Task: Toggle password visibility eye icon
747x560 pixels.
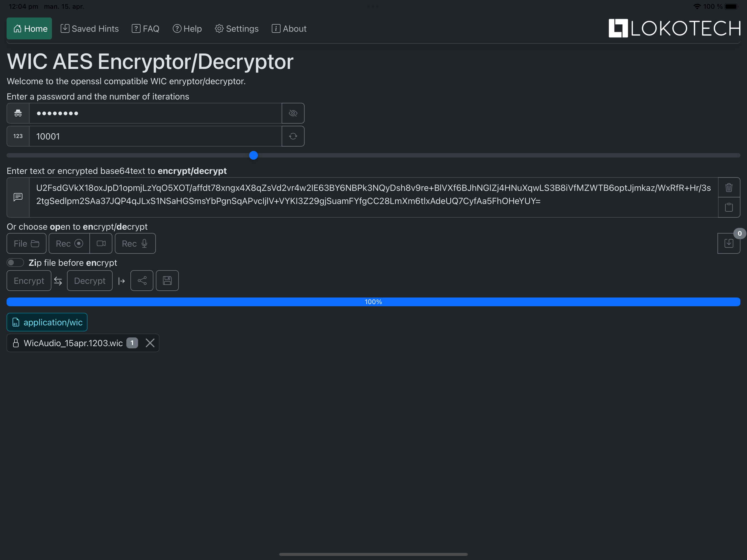Action: (293, 113)
